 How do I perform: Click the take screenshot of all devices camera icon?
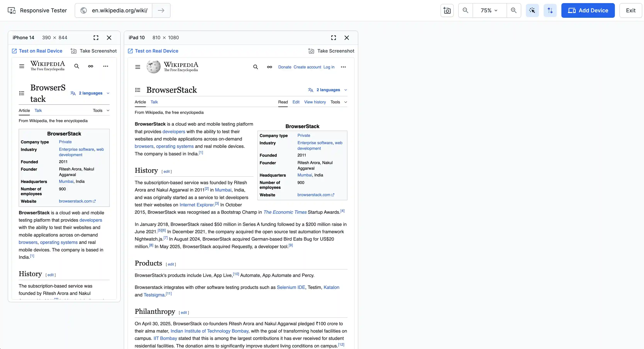[447, 10]
